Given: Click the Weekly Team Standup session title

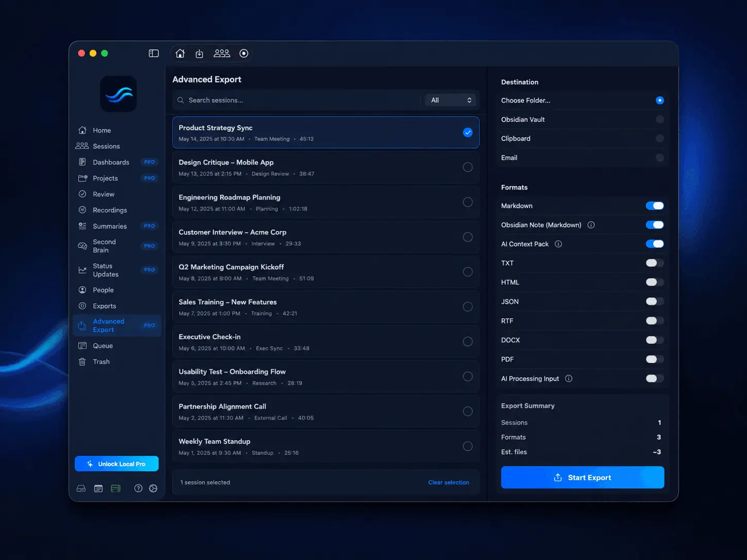Looking at the screenshot, I should pyautogui.click(x=215, y=441).
